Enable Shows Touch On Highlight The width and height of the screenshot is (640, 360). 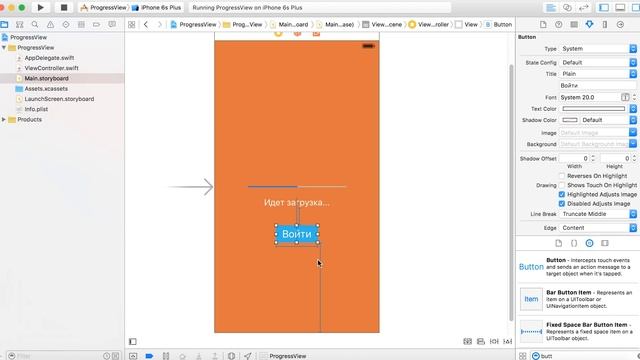coord(562,185)
